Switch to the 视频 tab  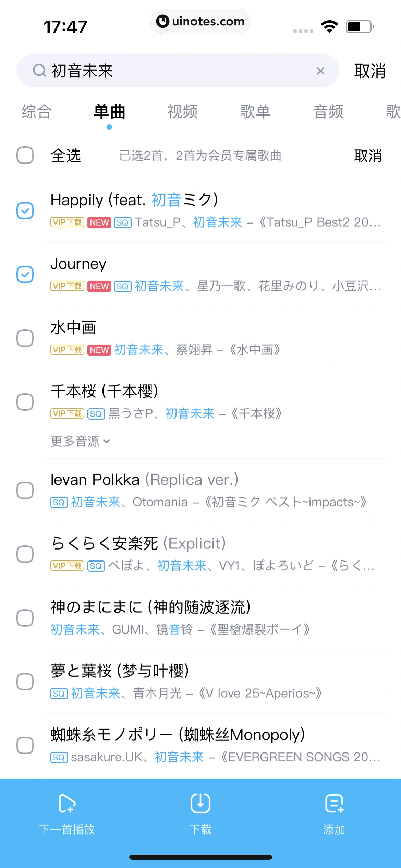182,112
